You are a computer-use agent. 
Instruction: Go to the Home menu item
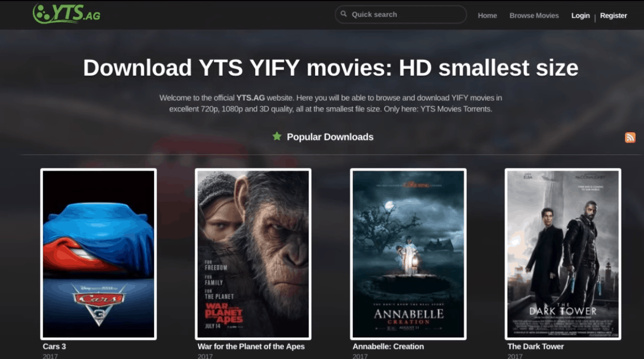(x=487, y=15)
